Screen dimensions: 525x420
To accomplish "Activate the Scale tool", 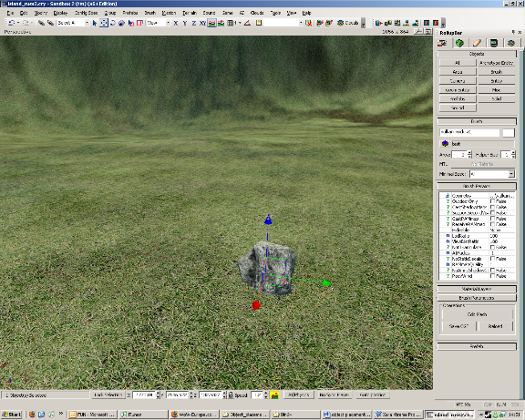I will (x=121, y=23).
